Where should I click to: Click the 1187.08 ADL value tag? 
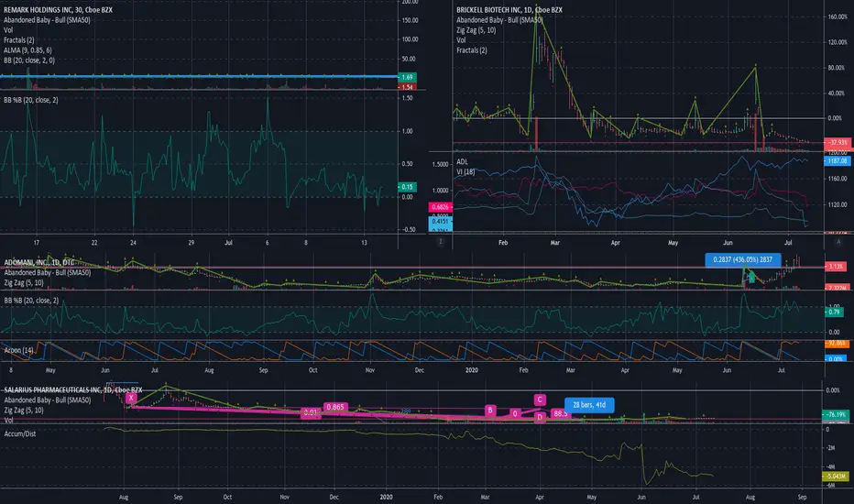point(838,161)
